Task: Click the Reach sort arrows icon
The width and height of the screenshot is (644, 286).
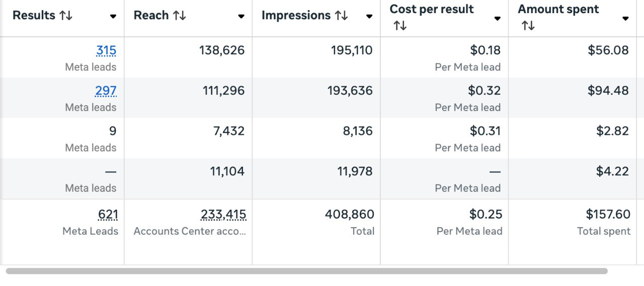Action: [180, 16]
